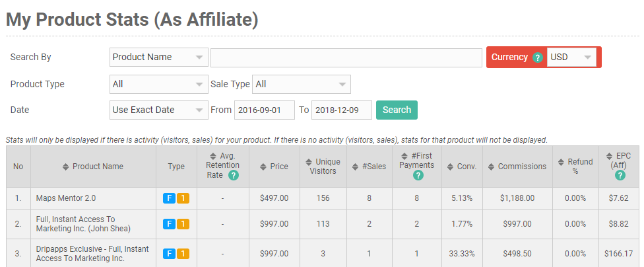Sort by Conv. column arrows

[450, 167]
